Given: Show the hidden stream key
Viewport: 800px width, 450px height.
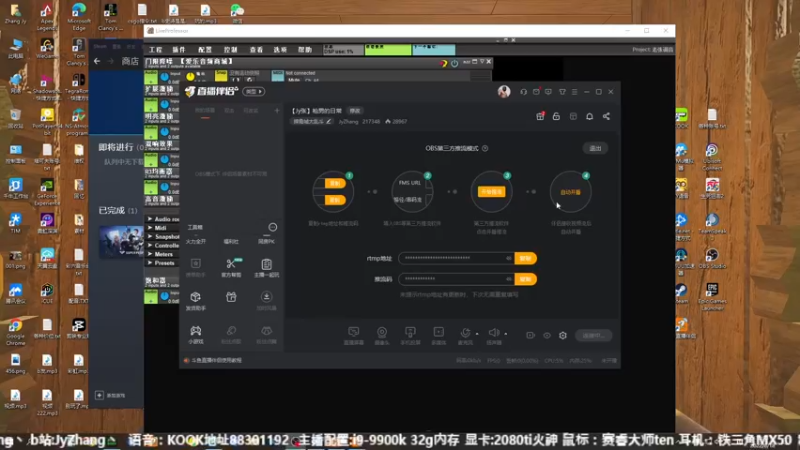Looking at the screenshot, I should (x=509, y=279).
